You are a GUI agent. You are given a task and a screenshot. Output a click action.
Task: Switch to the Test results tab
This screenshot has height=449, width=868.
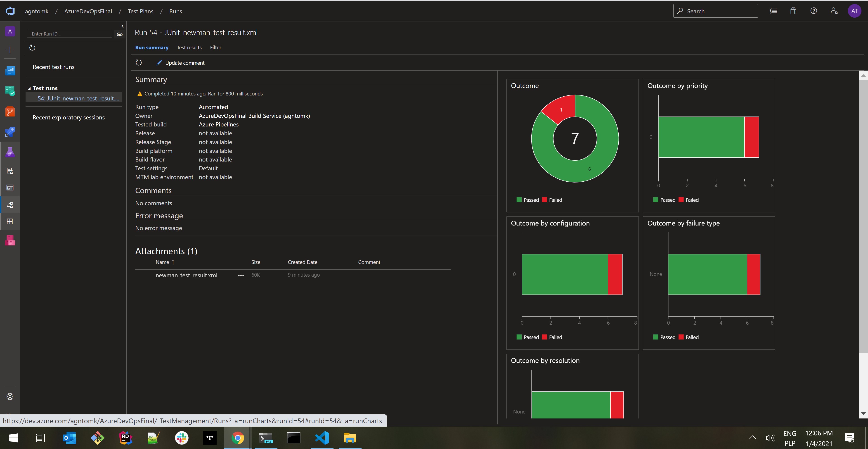189,48
